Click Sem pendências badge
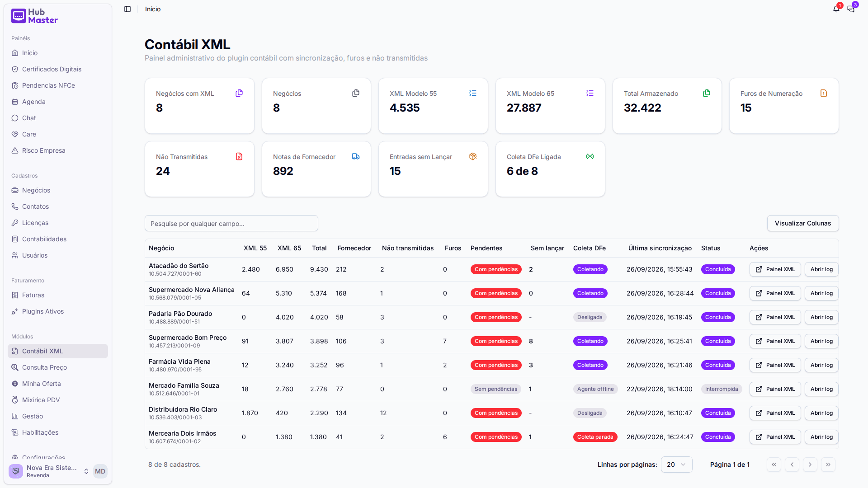 point(495,389)
